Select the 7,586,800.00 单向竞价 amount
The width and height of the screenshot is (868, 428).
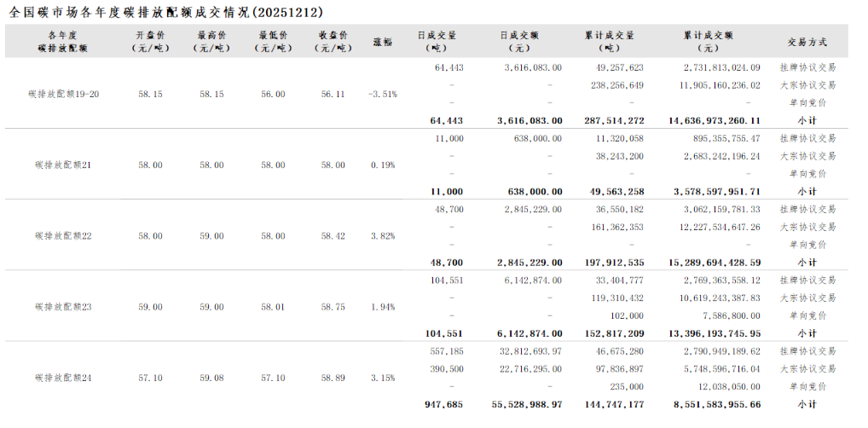(723, 315)
